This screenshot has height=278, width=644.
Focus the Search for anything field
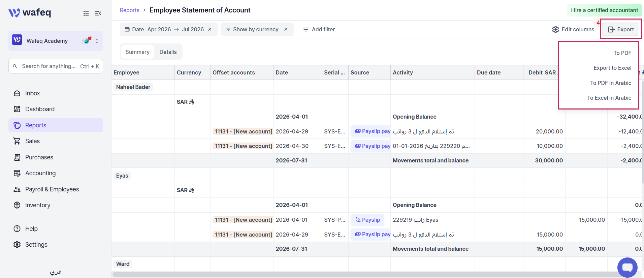tap(56, 66)
